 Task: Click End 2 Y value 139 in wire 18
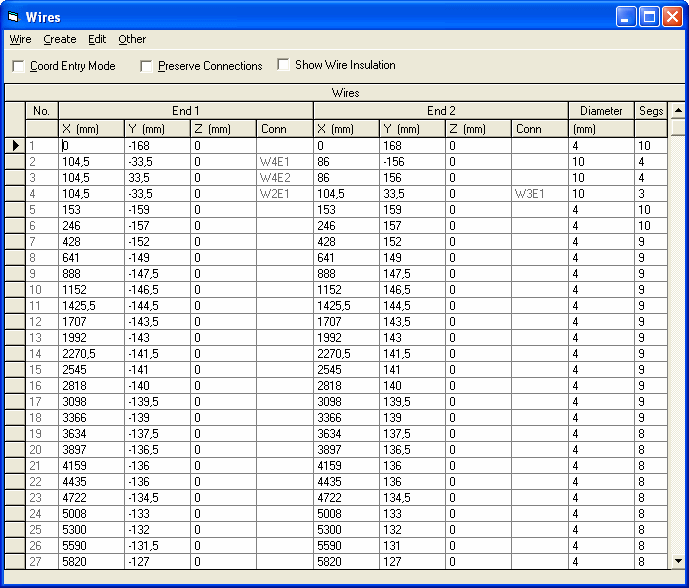[412, 418]
